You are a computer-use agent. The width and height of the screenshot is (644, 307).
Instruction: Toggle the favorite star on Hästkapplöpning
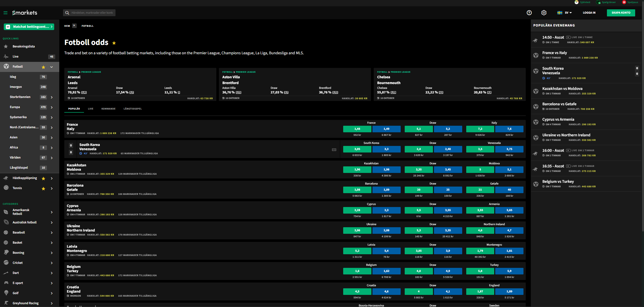43,178
